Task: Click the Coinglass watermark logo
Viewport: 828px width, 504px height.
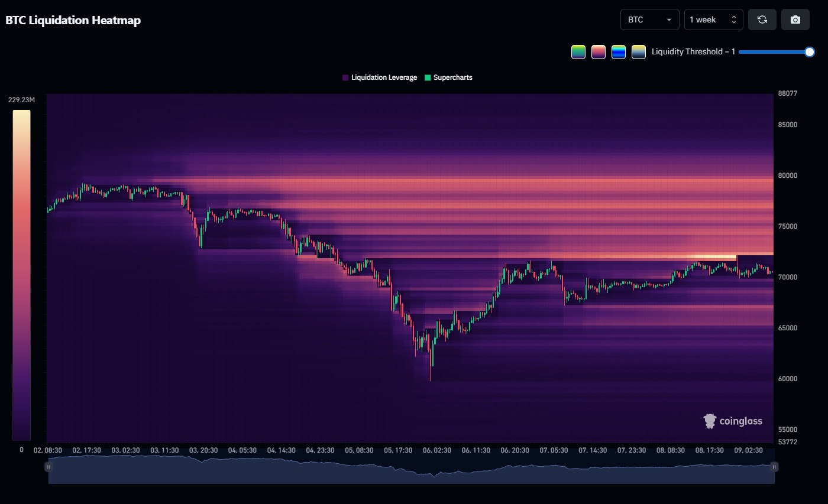Action: 733,421
